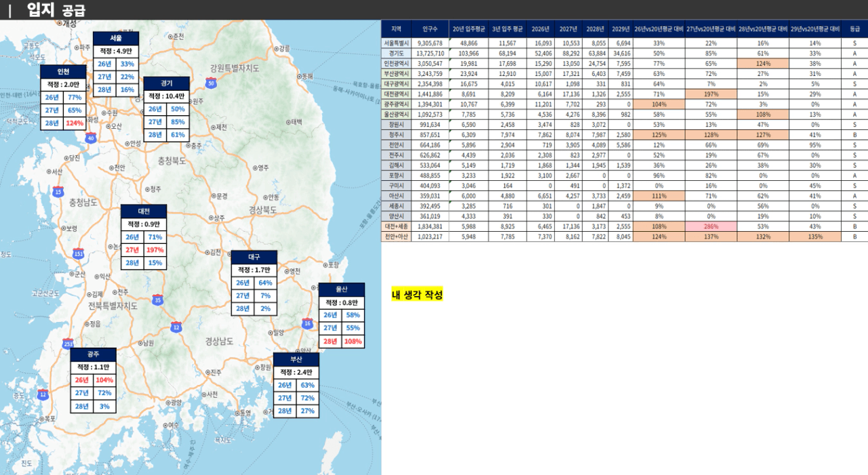
Task: Click the highway 40 shield near 화성
Action: [91, 138]
